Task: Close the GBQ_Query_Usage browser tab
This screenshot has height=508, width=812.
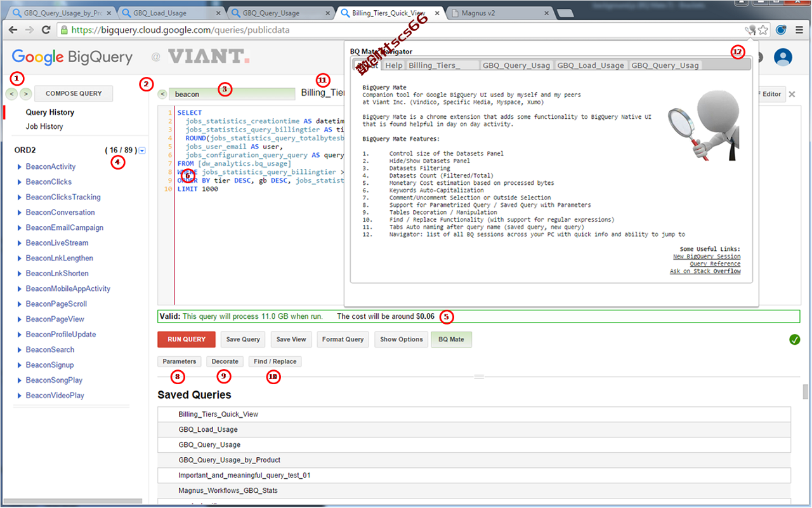Action: (329, 13)
